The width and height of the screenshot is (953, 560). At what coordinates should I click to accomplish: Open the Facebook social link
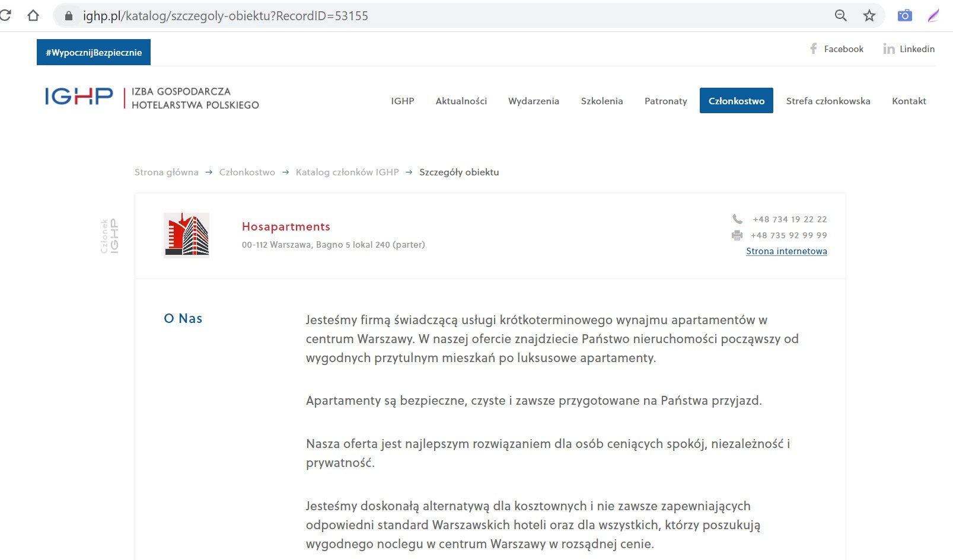(x=837, y=49)
